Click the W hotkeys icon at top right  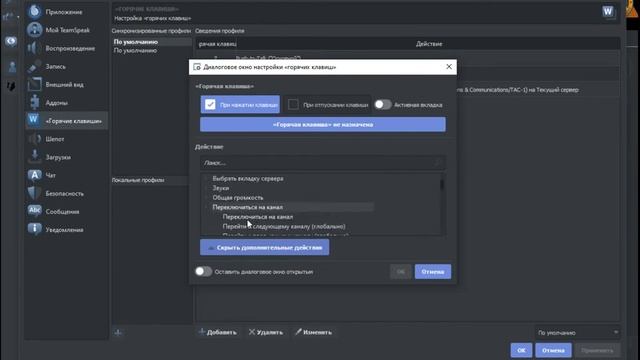click(608, 11)
